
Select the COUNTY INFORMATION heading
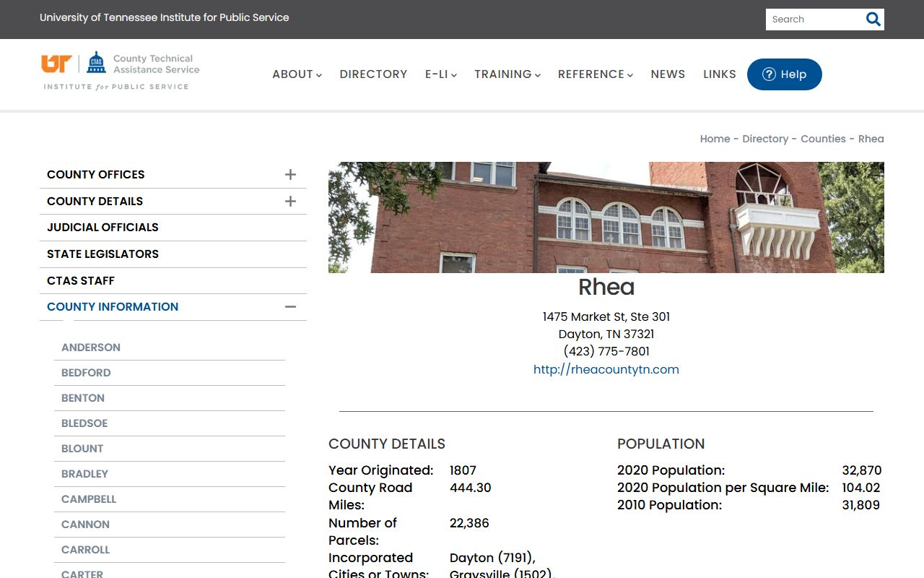coord(113,307)
